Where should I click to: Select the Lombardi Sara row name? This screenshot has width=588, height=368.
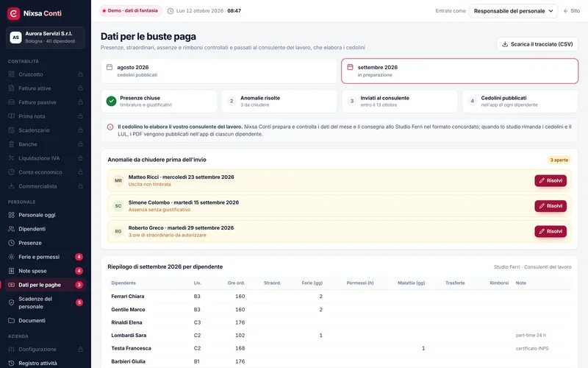pos(129,336)
